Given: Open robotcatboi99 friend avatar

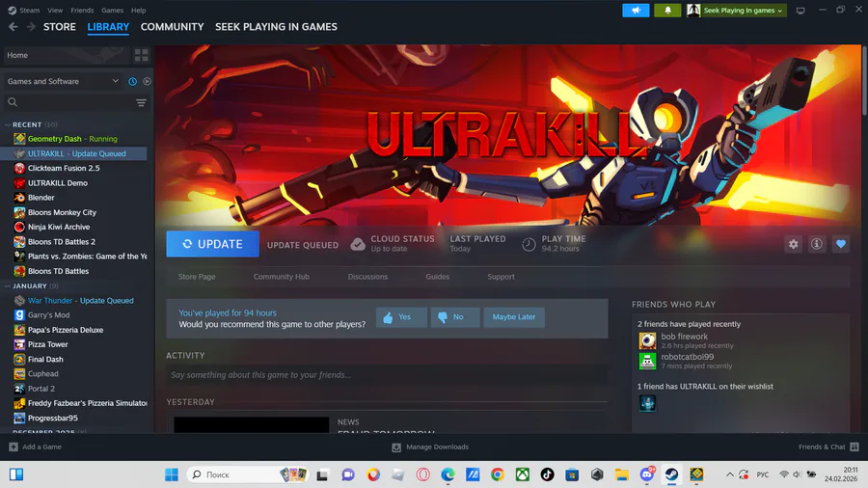Looking at the screenshot, I should 647,361.
